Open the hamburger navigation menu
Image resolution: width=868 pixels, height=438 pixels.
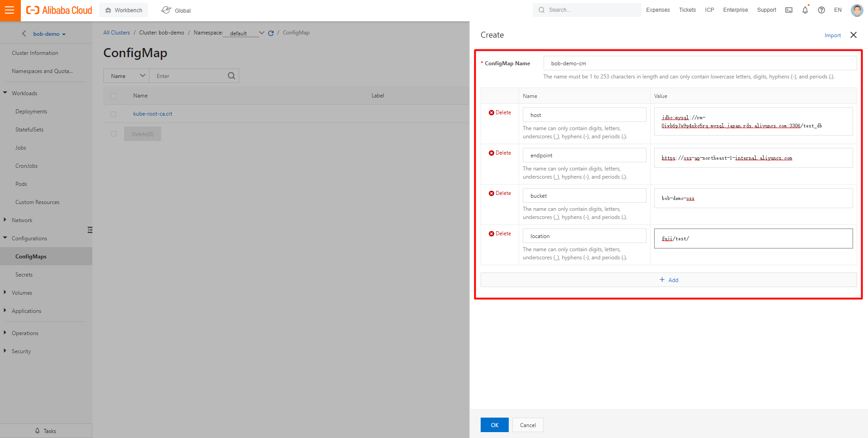pyautogui.click(x=10, y=10)
